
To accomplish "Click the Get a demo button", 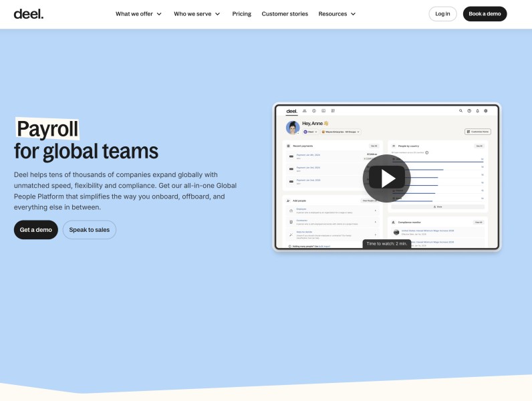I will 36,230.
